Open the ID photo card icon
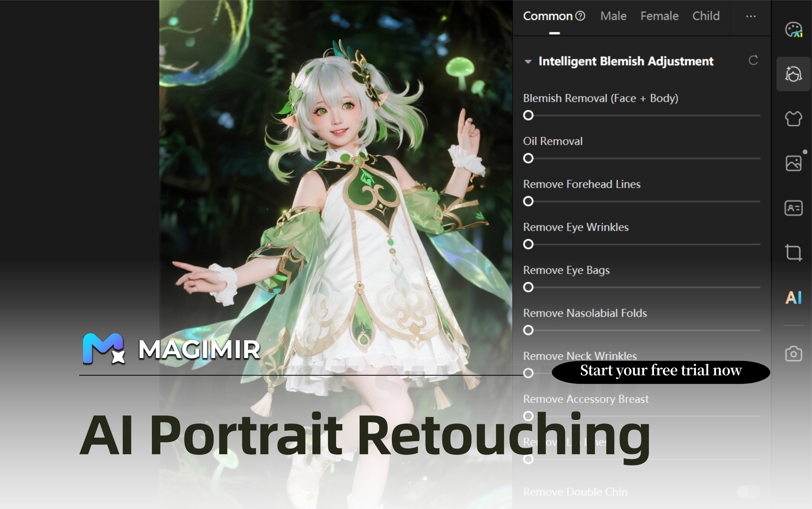Screen dimensions: 812x509 794,208
